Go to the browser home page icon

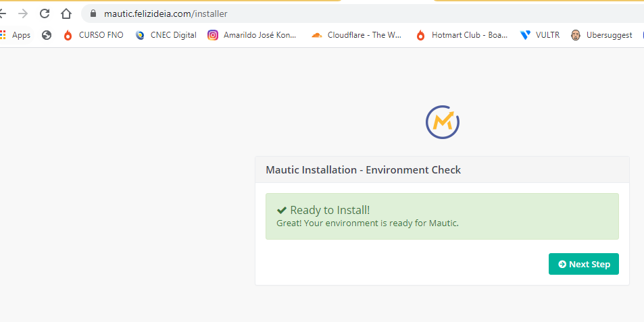click(x=66, y=14)
